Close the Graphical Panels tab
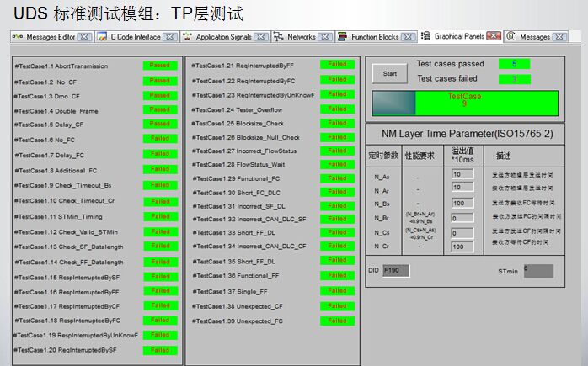588x366 pixels. tap(494, 37)
